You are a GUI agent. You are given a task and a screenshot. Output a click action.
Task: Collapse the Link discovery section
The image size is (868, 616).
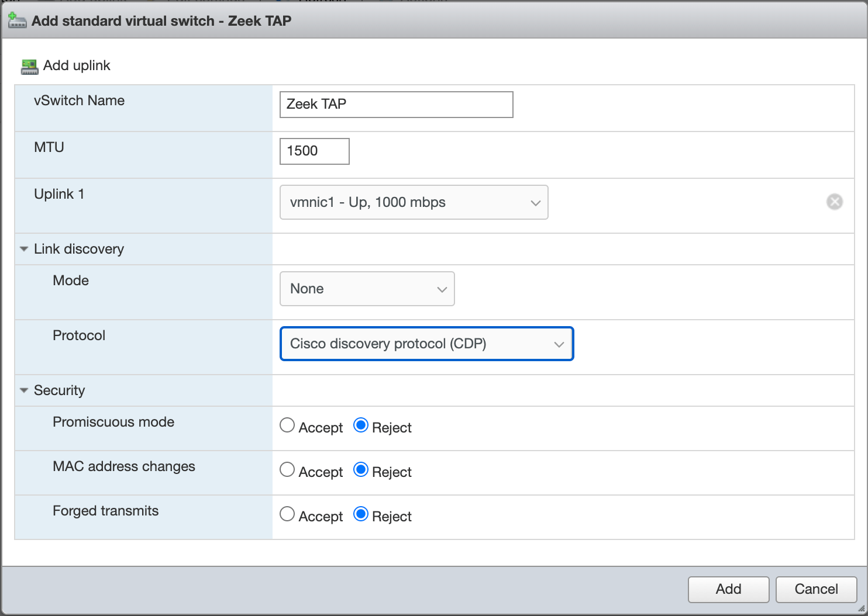[x=23, y=248]
